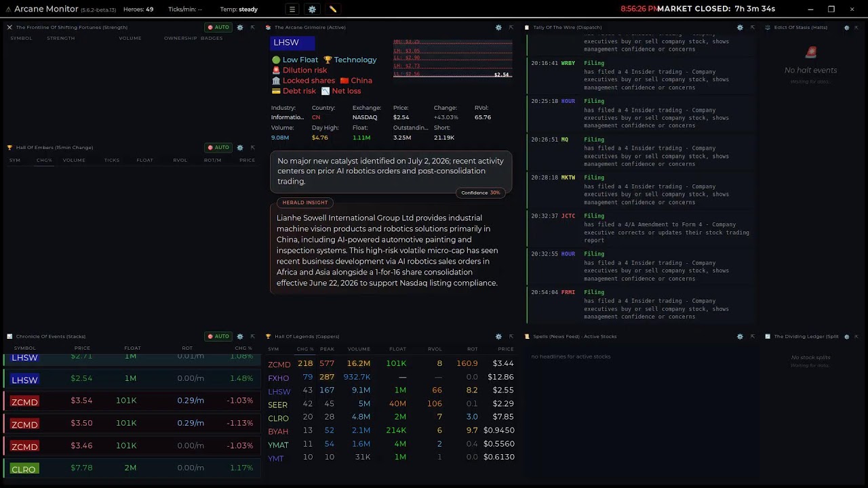Sort Hall Of Legends by CHG % column
The image size is (868, 488).
(305, 349)
